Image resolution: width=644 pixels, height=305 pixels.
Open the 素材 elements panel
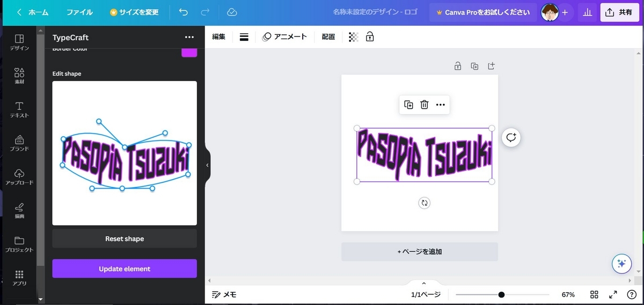(19, 76)
